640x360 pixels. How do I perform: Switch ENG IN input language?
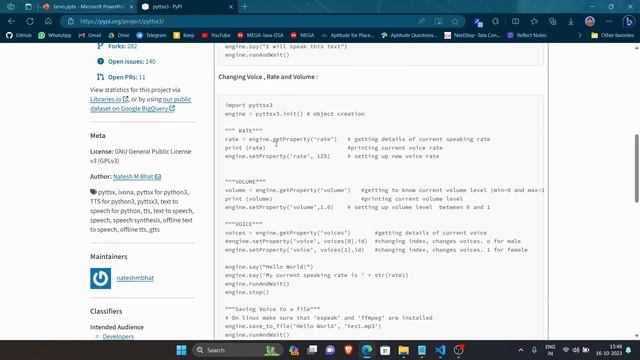pos(550,350)
